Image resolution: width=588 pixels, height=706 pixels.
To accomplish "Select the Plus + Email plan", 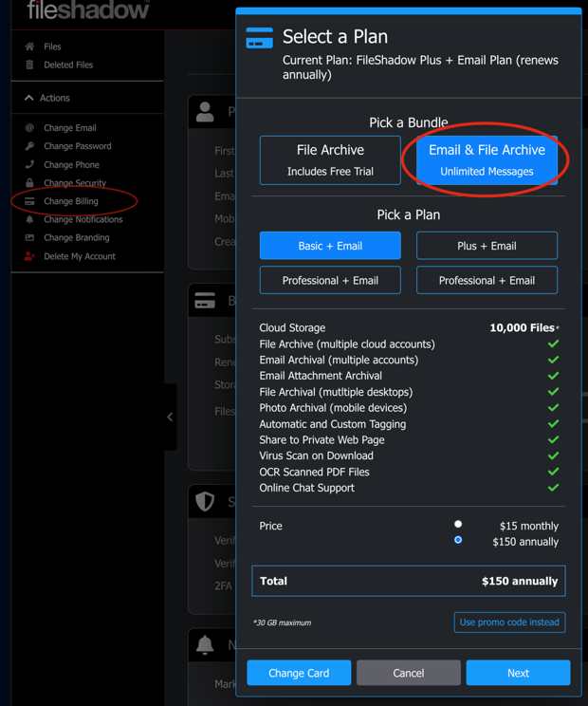I will [487, 246].
